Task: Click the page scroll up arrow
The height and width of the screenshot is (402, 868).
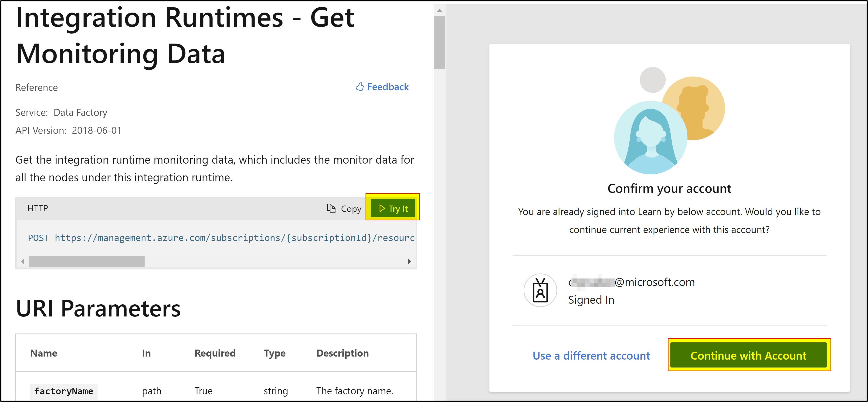Action: pos(439,10)
